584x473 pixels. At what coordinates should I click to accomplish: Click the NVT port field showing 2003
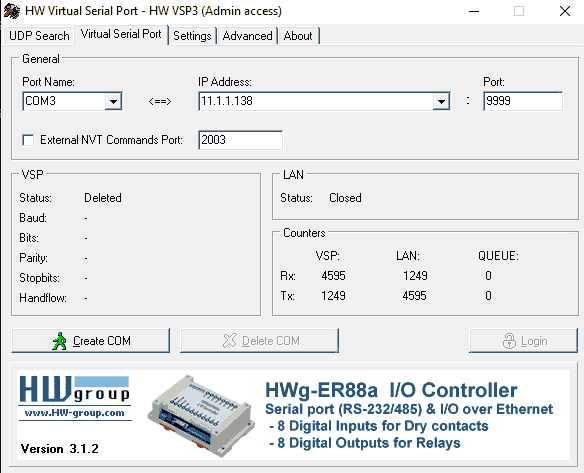240,140
